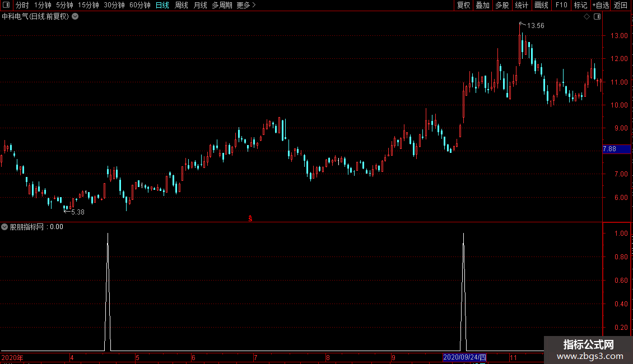Open the 复权 adjustment menu
The width and height of the screenshot is (633, 364).
463,5
